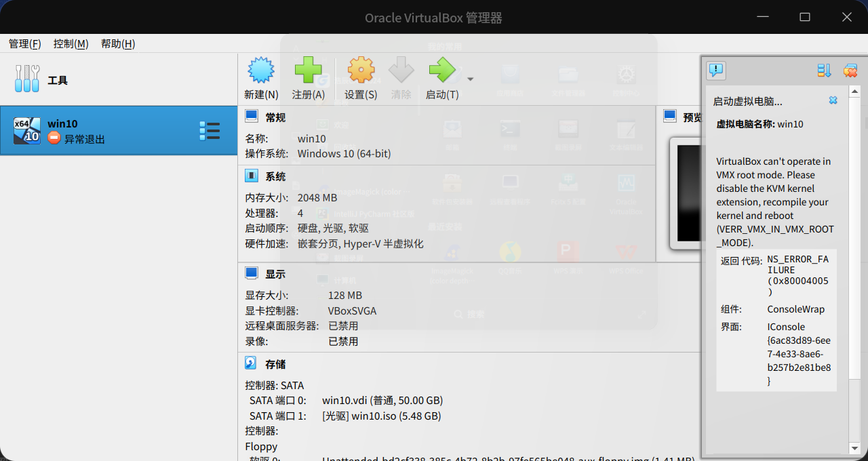The width and height of the screenshot is (868, 461).
Task: Open the win10 machine list menu icon
Action: (x=210, y=131)
